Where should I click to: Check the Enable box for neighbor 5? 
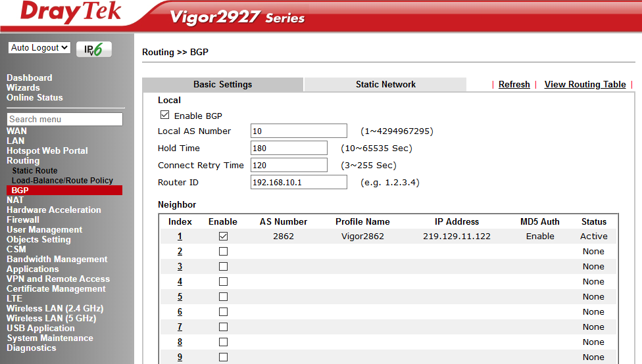(223, 296)
